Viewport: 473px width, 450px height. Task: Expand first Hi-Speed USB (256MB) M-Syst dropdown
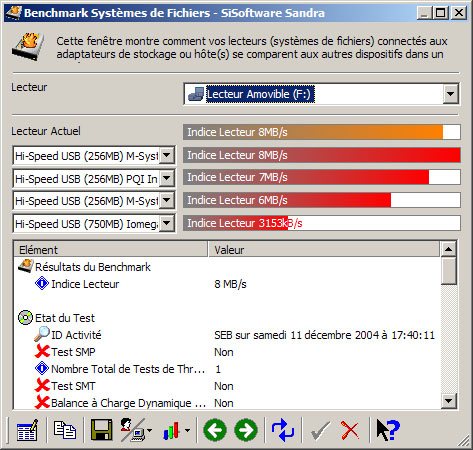(167, 155)
